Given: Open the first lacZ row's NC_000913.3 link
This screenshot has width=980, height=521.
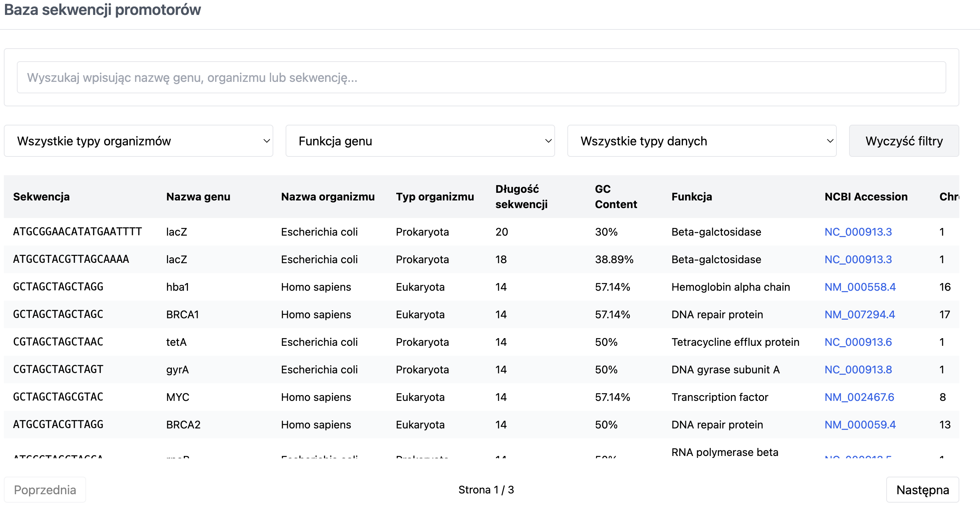Looking at the screenshot, I should [858, 232].
